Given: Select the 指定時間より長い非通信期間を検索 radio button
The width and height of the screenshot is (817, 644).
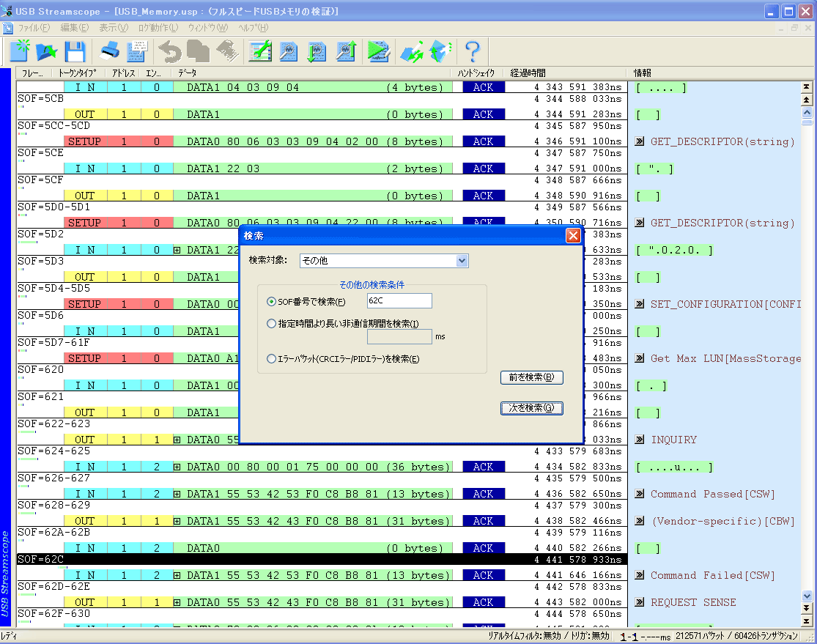Looking at the screenshot, I should pyautogui.click(x=271, y=324).
